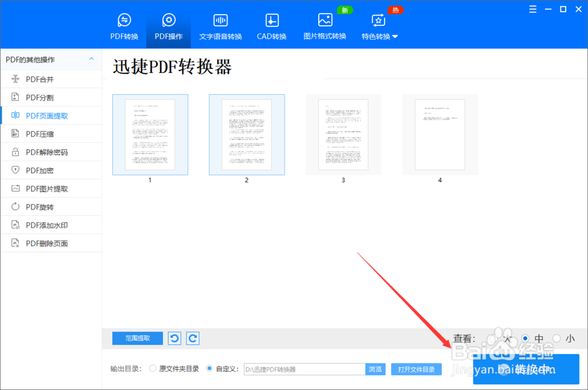588x390 pixels.
Task: Click the 范围提取 button
Action: click(138, 338)
